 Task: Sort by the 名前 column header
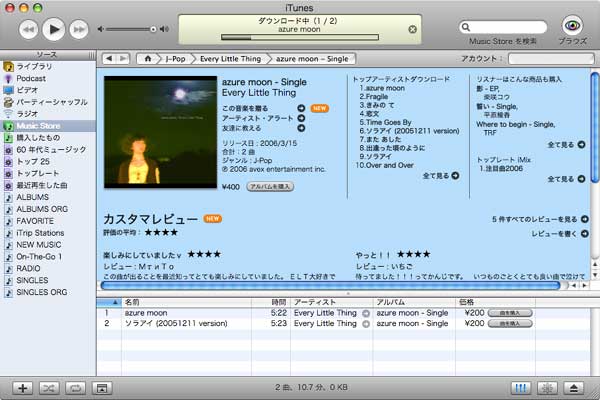pos(186,302)
